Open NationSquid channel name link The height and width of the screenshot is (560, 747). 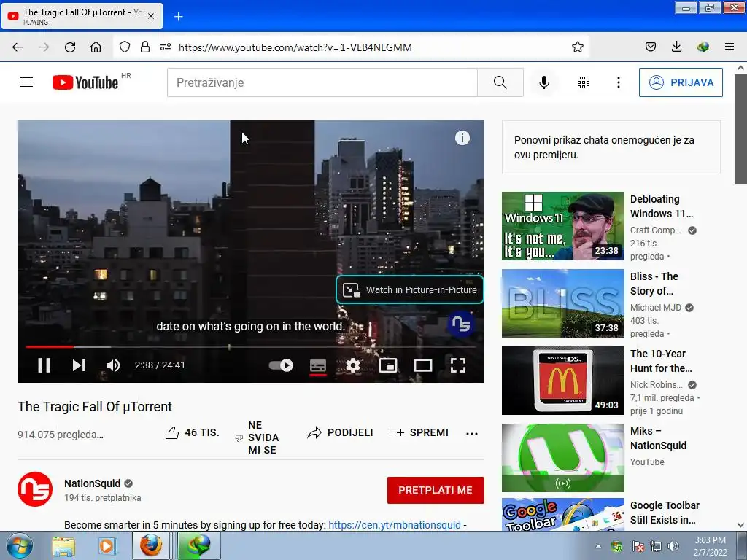93,483
